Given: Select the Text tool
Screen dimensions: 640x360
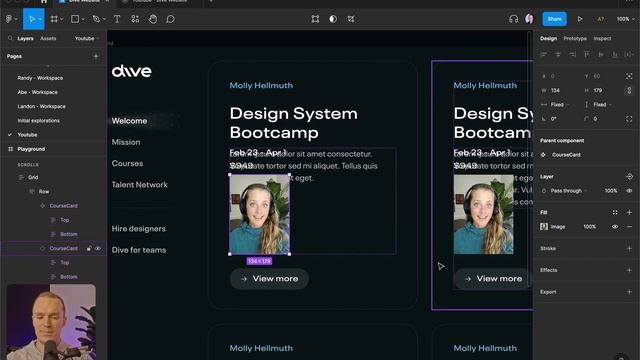Looking at the screenshot, I should point(117,19).
